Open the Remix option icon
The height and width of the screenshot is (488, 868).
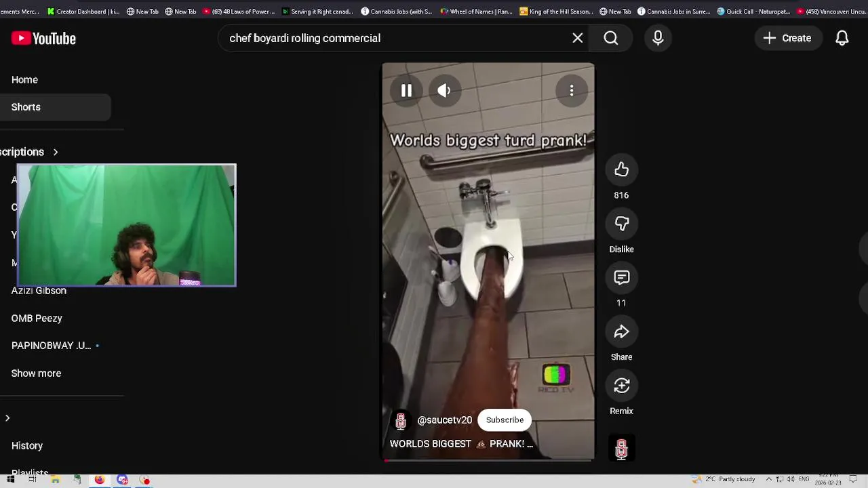621,386
